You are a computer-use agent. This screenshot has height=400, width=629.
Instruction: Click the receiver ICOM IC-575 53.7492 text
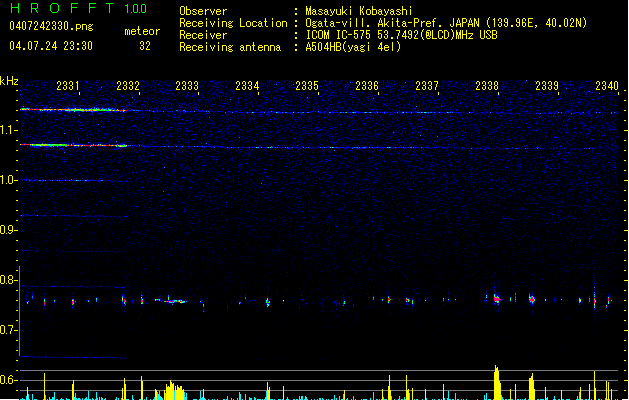click(x=401, y=35)
